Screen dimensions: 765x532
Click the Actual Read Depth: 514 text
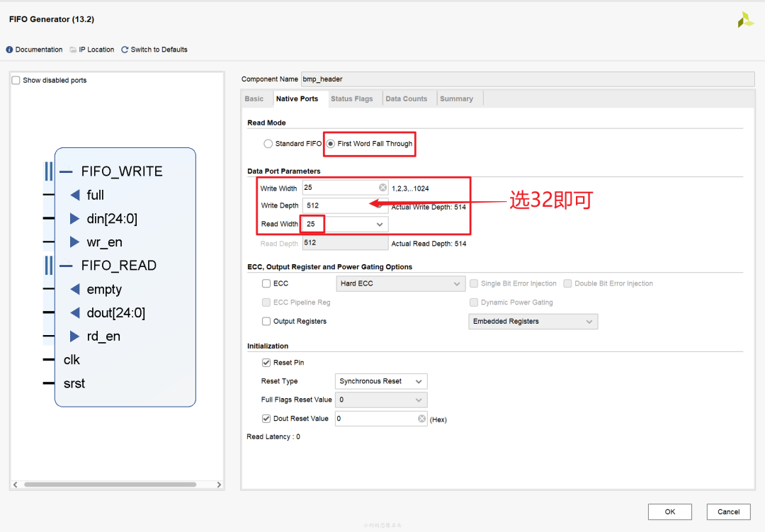429,244
